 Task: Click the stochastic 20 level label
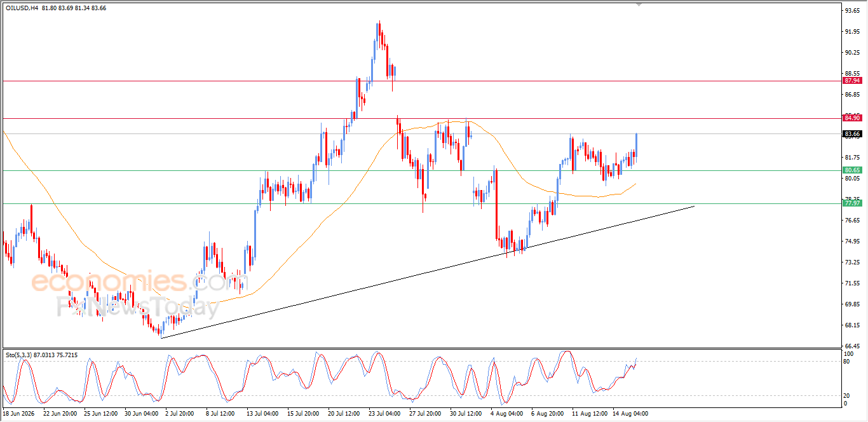click(846, 395)
